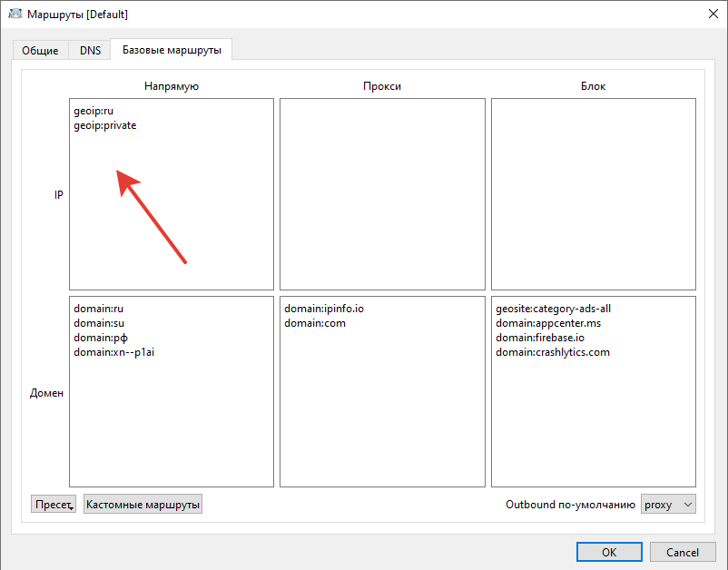Screen dimensions: 728x570
Task: Dismiss the dialog with Cancel
Action: pyautogui.click(x=683, y=552)
